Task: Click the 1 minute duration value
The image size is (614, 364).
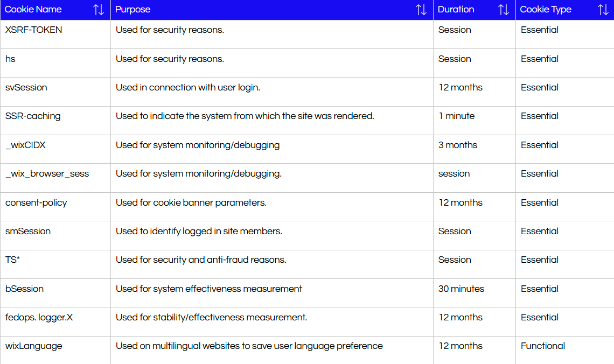Action: [x=456, y=116]
